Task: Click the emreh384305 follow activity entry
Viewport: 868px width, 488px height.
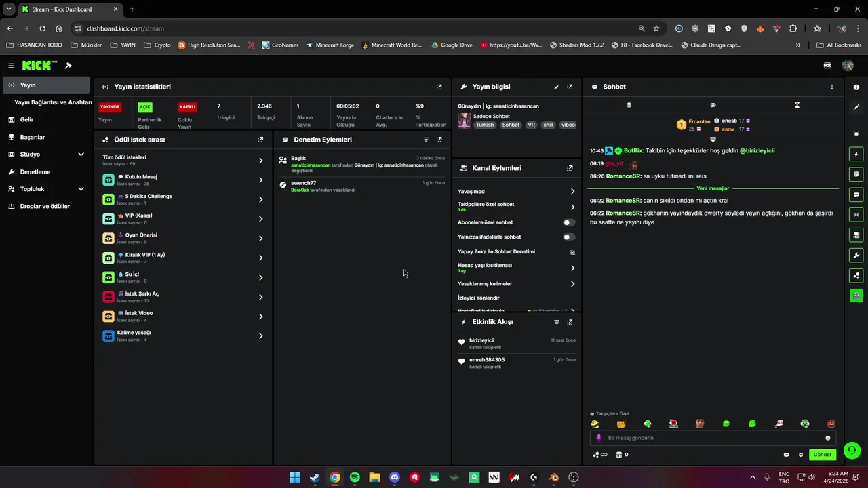Action: click(517, 363)
